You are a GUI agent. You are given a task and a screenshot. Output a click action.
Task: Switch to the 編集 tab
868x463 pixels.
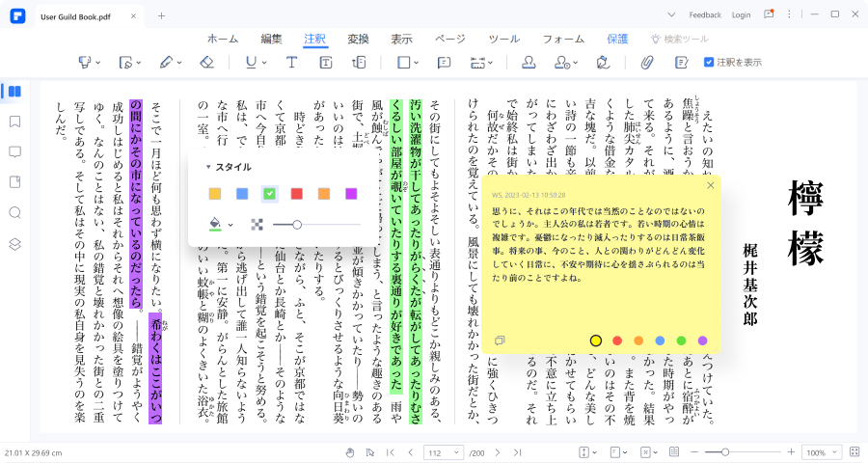point(271,39)
